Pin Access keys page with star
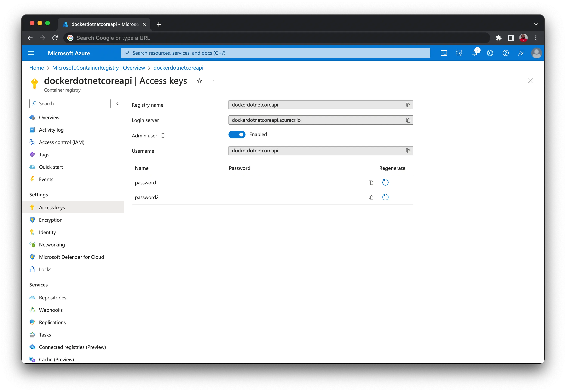Viewport: 566px width, 392px height. tap(199, 81)
